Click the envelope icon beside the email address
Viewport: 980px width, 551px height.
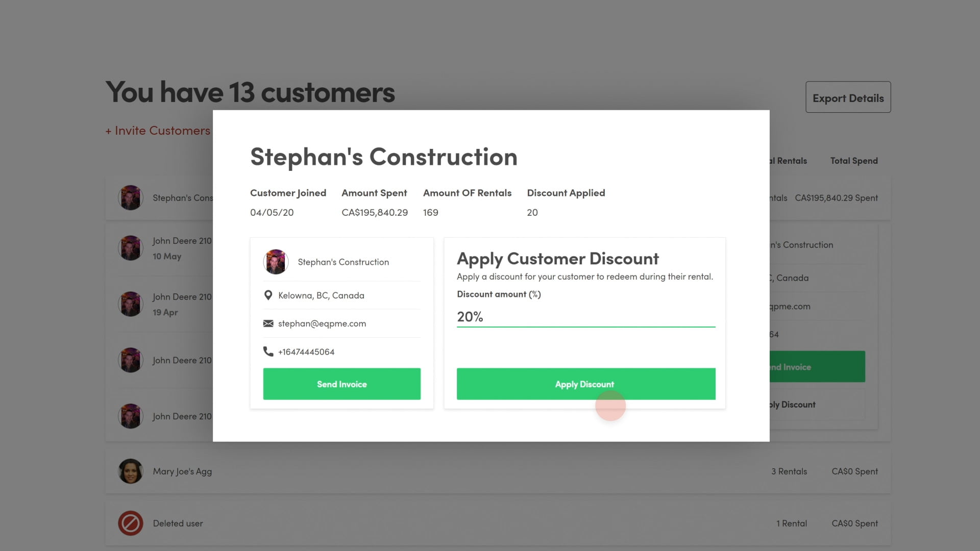pyautogui.click(x=268, y=323)
